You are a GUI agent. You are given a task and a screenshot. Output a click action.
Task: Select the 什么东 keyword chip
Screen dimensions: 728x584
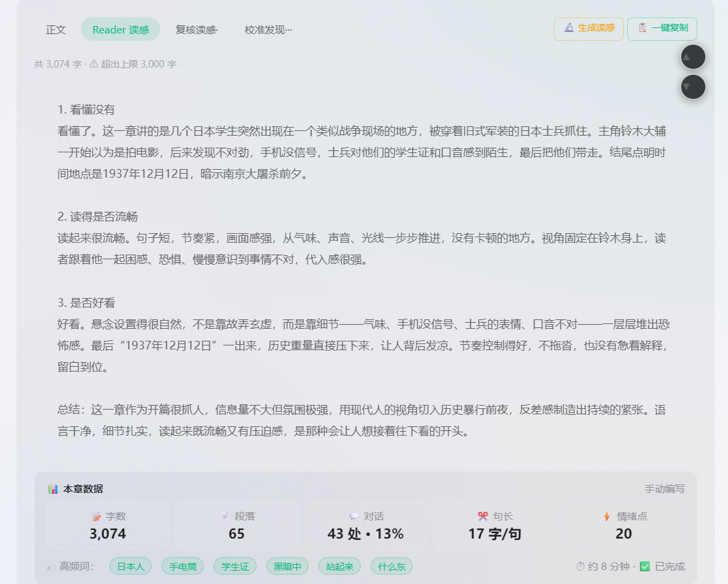pyautogui.click(x=391, y=567)
